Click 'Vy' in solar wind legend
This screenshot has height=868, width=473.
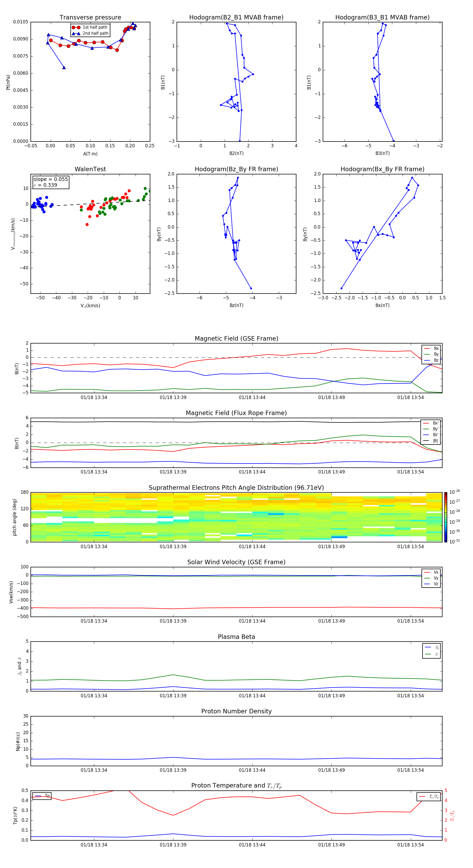click(x=431, y=578)
